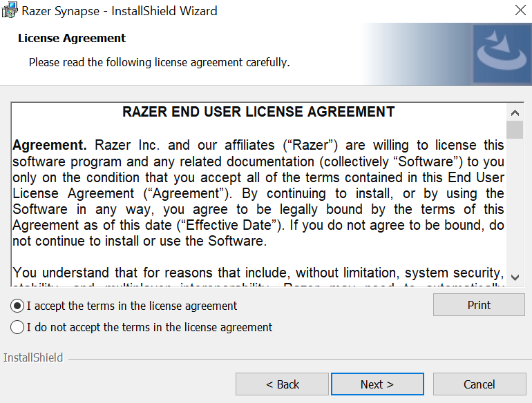The height and width of the screenshot is (403, 532).
Task: Click the Print button
Action: click(x=479, y=305)
